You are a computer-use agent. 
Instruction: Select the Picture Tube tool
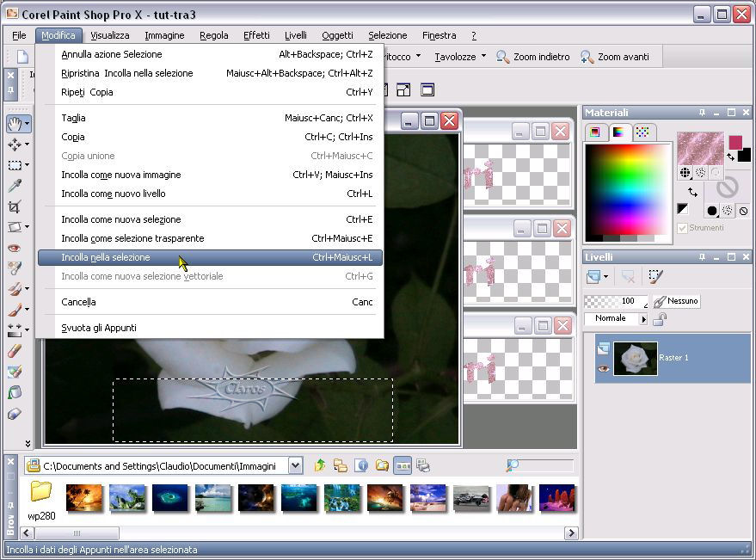15,414
